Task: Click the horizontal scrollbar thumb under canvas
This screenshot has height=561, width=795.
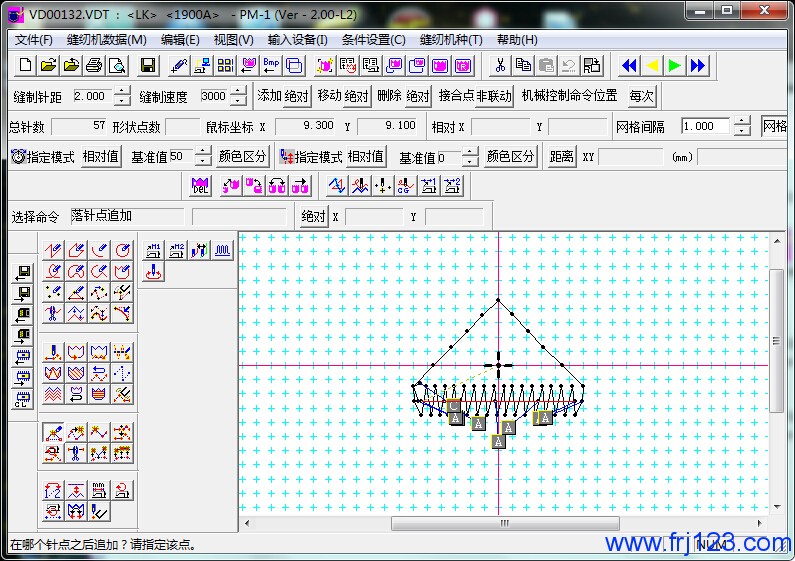Action: 505,524
